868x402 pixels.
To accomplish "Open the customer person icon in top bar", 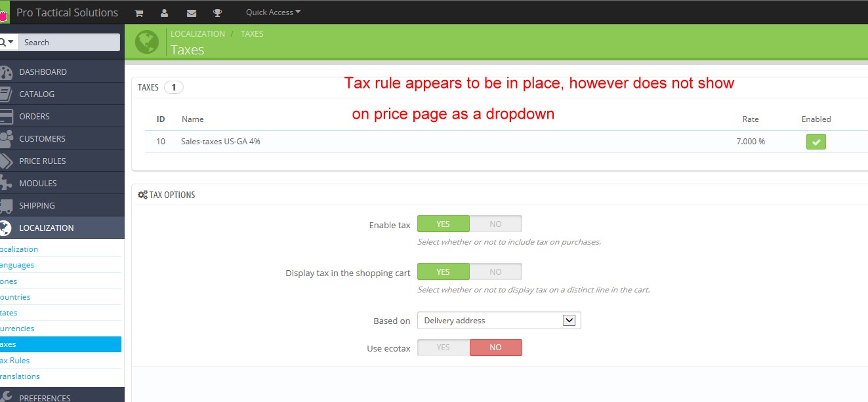I will pyautogui.click(x=164, y=13).
